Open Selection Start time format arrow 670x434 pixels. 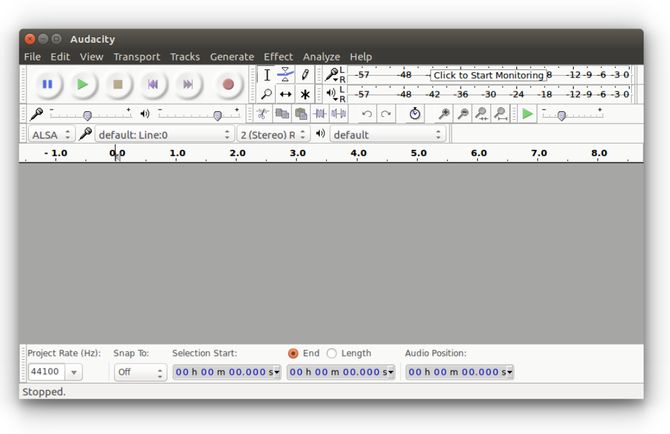pos(276,372)
